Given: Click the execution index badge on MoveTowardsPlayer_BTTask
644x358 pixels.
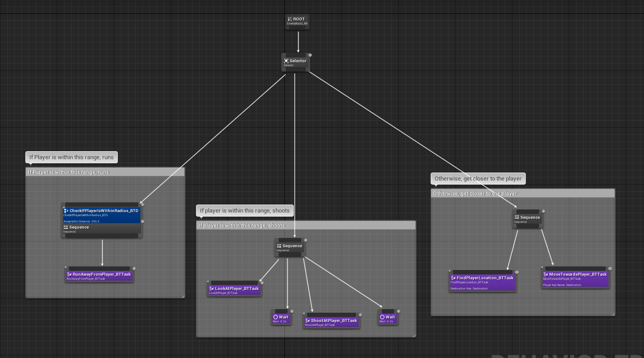Looking at the screenshot, I should click(610, 269).
